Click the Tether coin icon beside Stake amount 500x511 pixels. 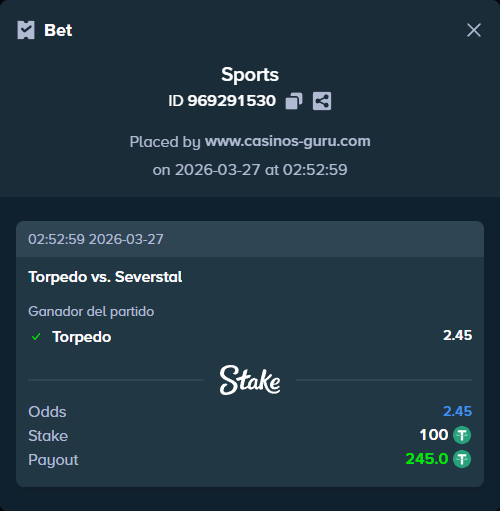(462, 435)
